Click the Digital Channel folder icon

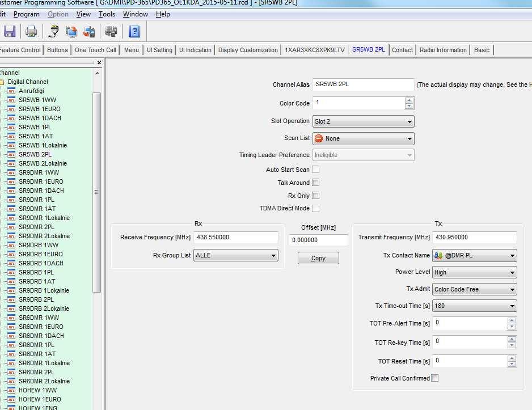pos(2,82)
